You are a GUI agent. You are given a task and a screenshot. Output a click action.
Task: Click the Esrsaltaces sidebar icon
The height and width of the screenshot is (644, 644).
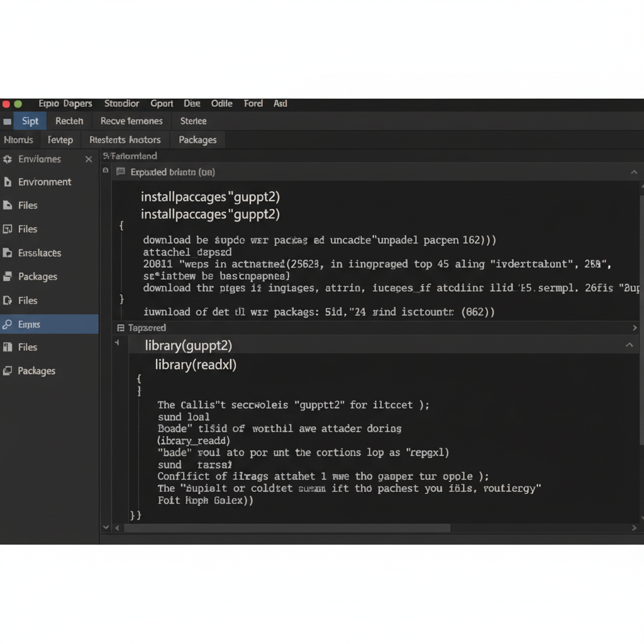coord(8,253)
